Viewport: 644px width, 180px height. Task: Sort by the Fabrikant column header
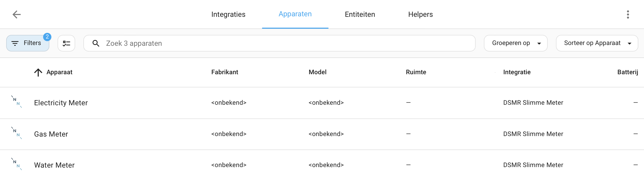coord(225,72)
